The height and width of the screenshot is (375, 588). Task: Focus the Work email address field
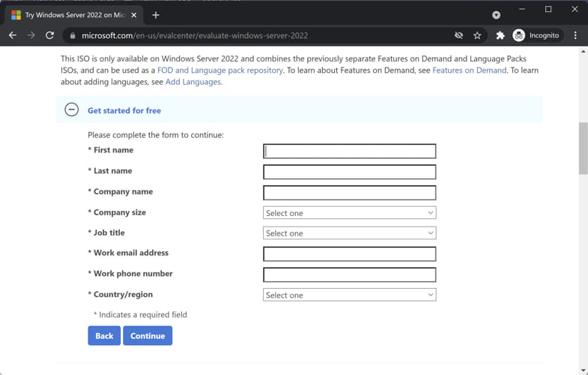[x=350, y=254]
